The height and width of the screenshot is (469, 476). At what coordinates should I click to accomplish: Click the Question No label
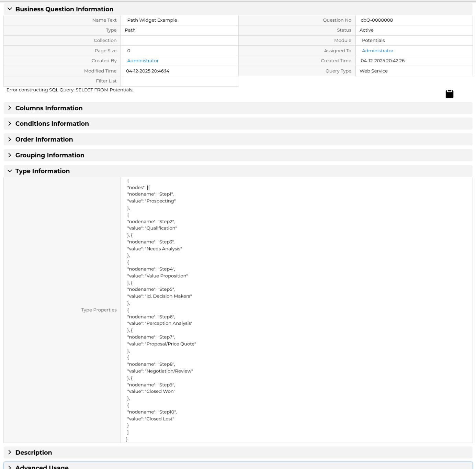click(x=337, y=20)
